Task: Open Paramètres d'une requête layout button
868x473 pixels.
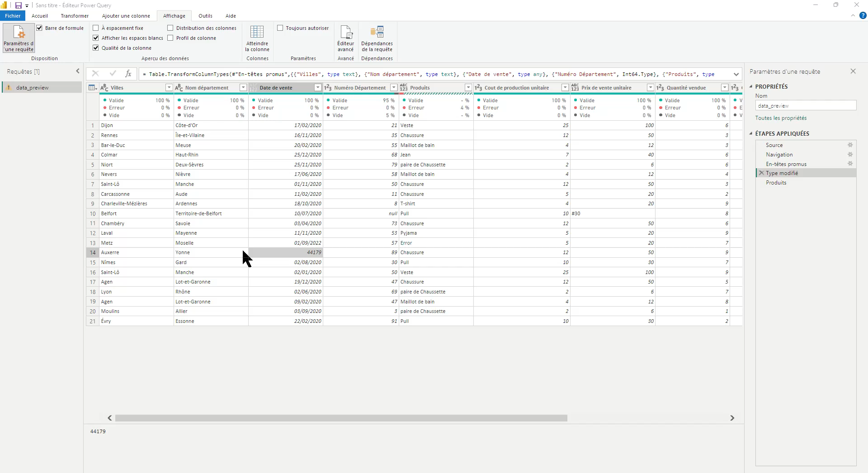Action: [19, 38]
